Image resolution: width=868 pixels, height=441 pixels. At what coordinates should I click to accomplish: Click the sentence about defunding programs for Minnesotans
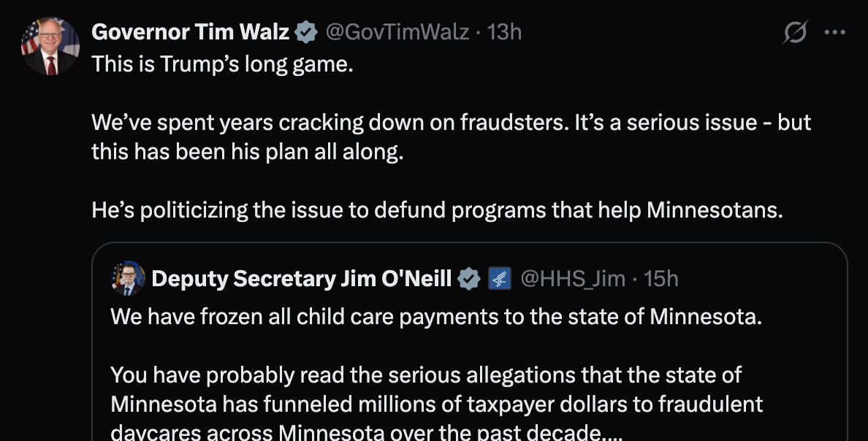pos(437,210)
